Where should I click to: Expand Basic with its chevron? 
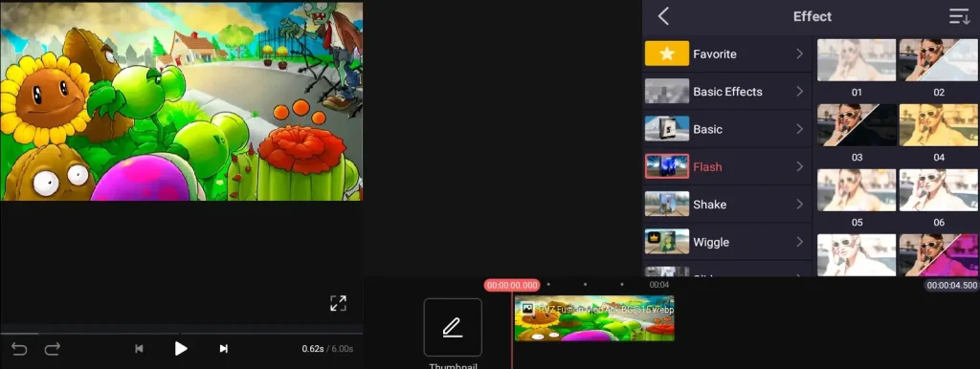click(x=799, y=129)
